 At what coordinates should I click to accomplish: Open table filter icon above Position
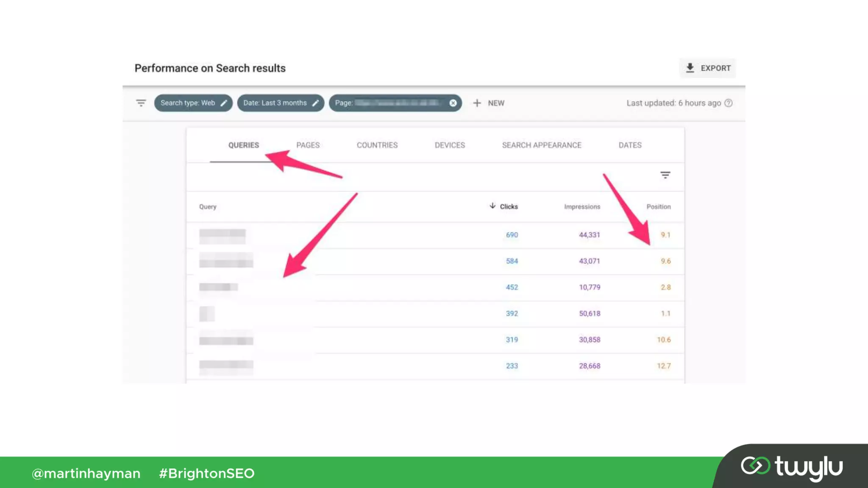(665, 175)
